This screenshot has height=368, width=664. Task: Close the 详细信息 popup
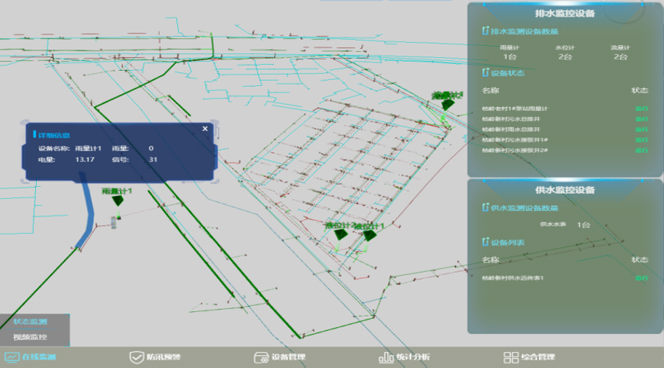point(205,129)
